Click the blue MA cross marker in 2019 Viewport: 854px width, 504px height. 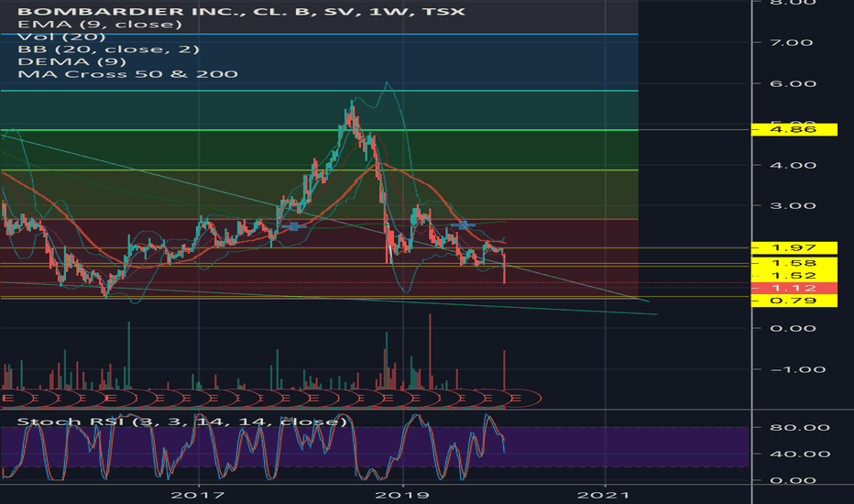[463, 225]
